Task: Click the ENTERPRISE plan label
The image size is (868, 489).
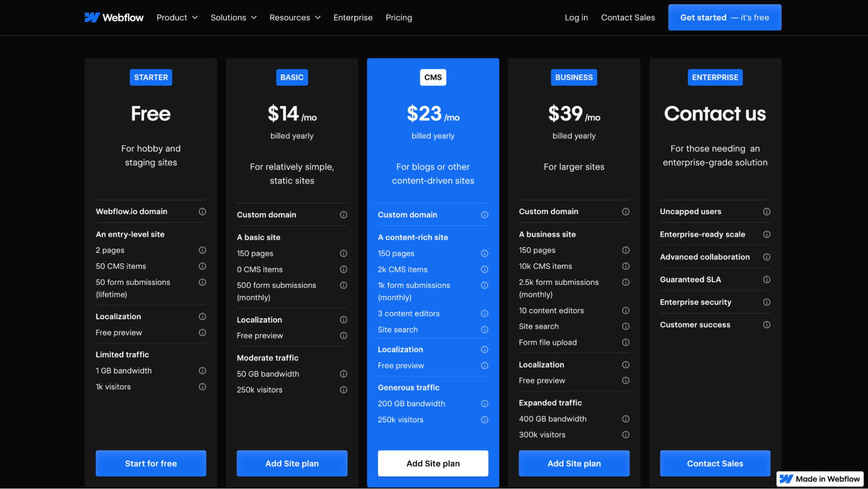Action: tap(715, 77)
